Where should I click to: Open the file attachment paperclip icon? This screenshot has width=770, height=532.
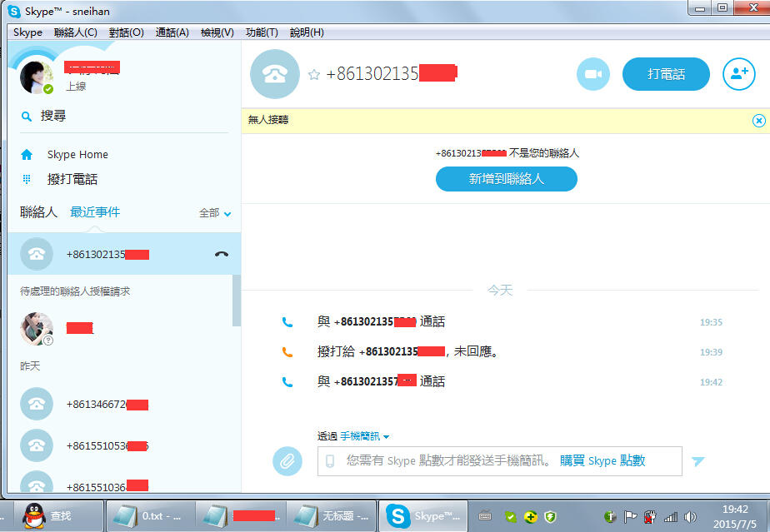(287, 461)
